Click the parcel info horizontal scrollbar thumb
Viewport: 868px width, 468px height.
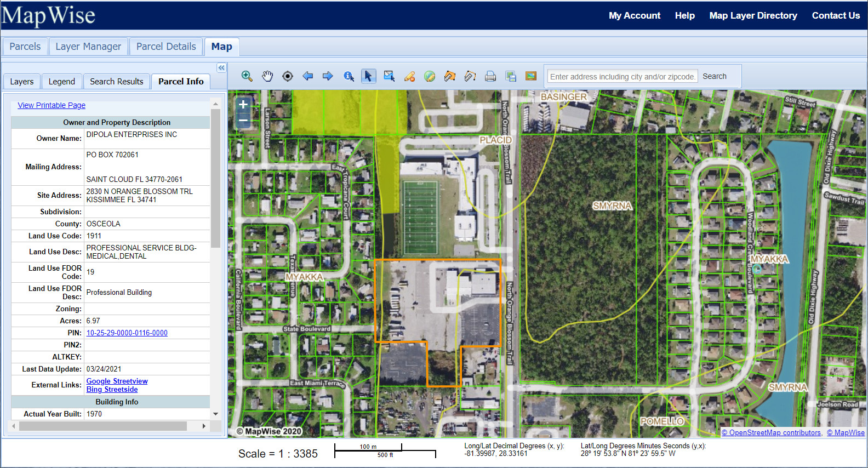tap(102, 426)
